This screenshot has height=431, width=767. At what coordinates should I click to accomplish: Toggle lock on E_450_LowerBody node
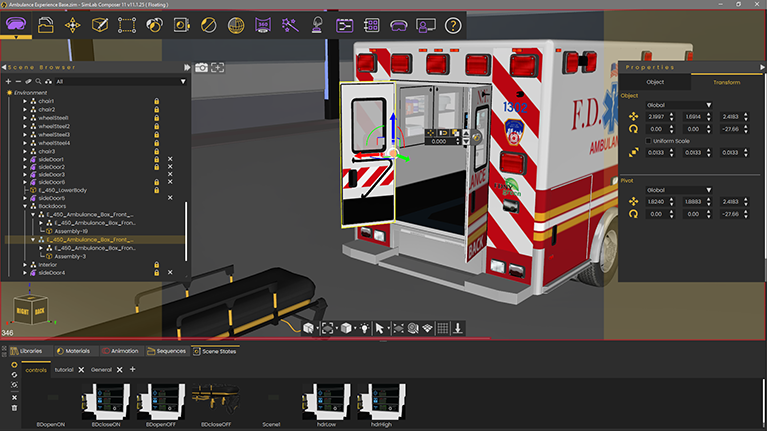pyautogui.click(x=157, y=190)
